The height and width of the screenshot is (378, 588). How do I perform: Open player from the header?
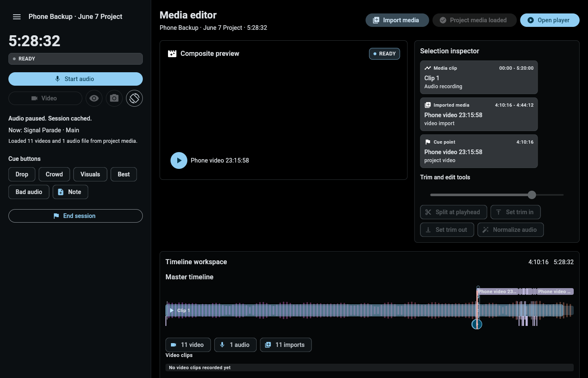coord(550,20)
